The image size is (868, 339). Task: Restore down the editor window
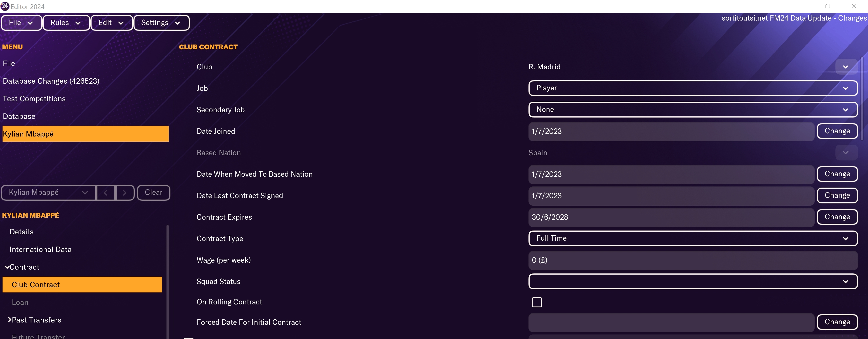[x=828, y=6]
